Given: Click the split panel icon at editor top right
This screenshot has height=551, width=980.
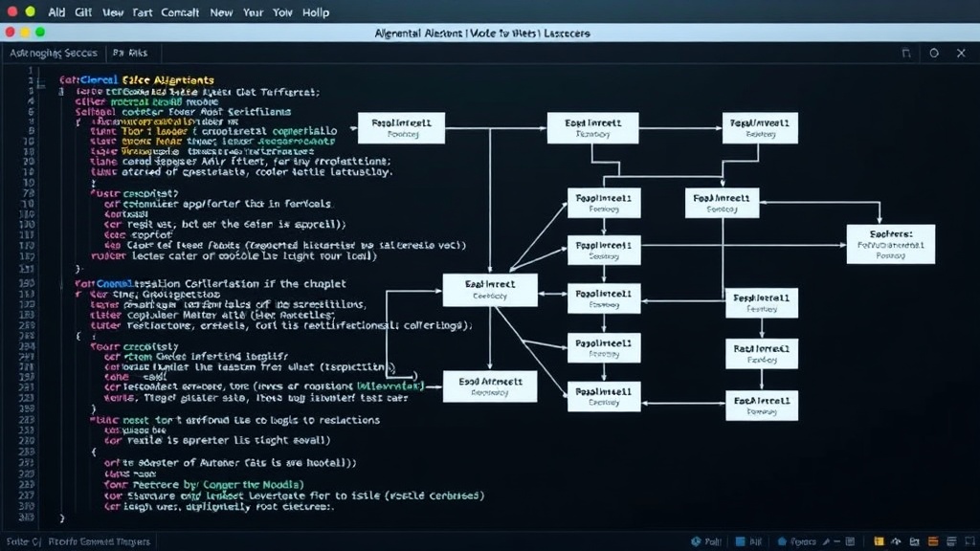Looking at the screenshot, I should [906, 54].
